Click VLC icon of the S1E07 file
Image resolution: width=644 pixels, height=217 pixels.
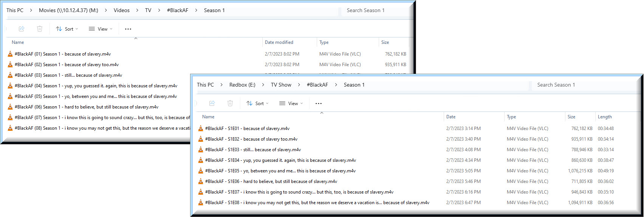pyautogui.click(x=201, y=192)
